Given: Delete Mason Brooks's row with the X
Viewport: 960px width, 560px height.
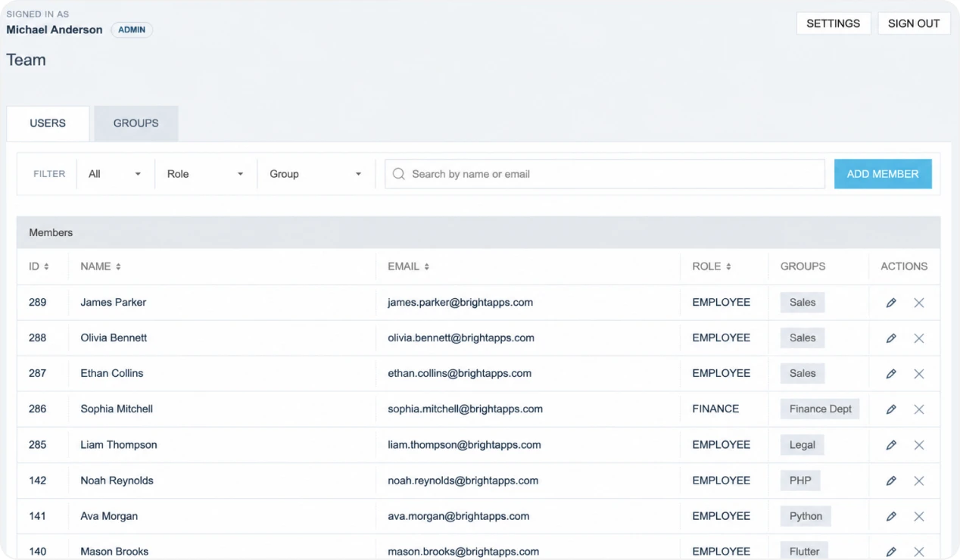Looking at the screenshot, I should (919, 552).
